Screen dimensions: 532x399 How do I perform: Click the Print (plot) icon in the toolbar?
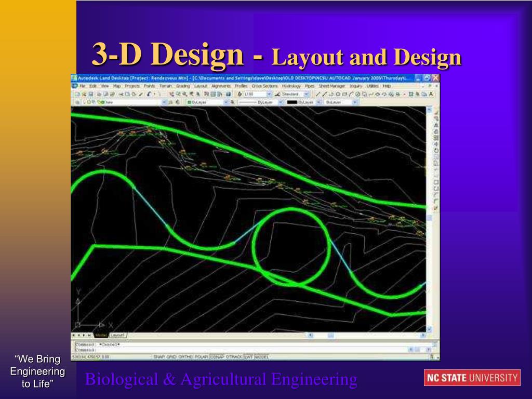pyautogui.click(x=99, y=94)
